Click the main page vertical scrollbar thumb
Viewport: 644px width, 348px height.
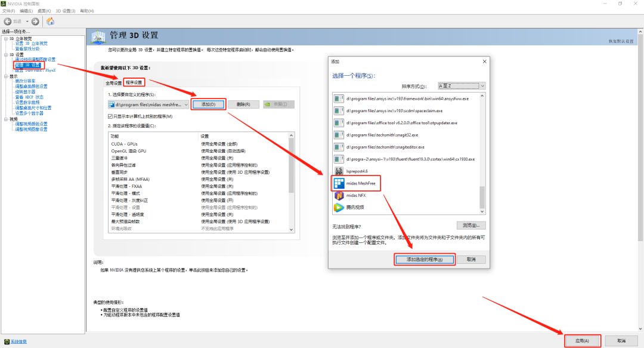pyautogui.click(x=640, y=137)
